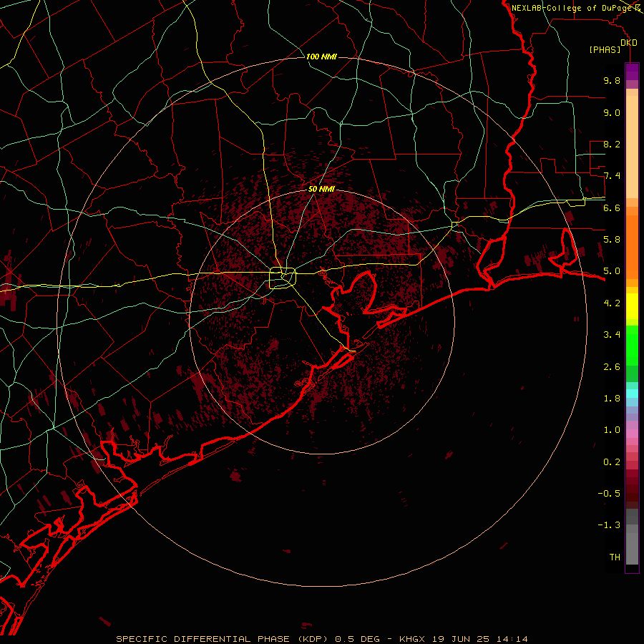Select the 1.8 scale label
Image resolution: width=644 pixels, height=644 pixels.
tap(612, 399)
